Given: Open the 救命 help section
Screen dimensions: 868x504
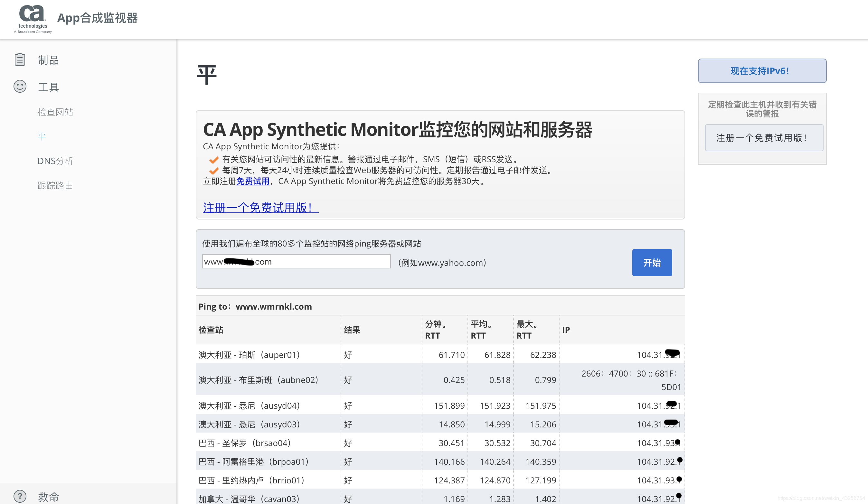Looking at the screenshot, I should pos(48,497).
